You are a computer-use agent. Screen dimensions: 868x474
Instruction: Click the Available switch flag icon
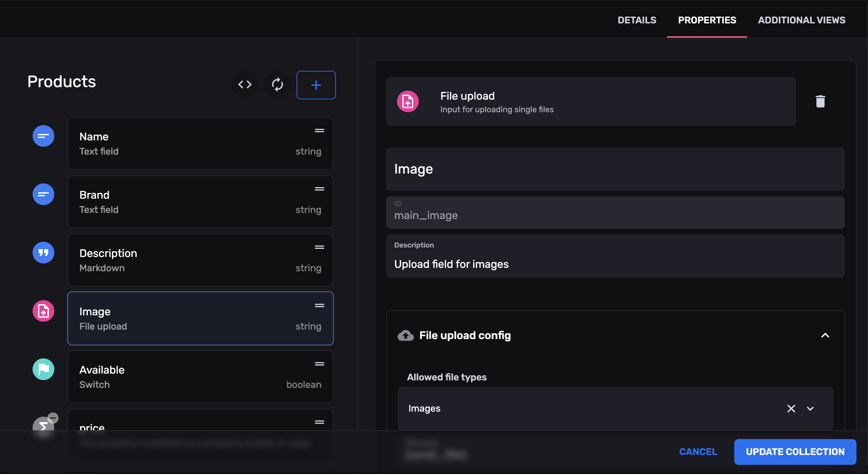43,369
